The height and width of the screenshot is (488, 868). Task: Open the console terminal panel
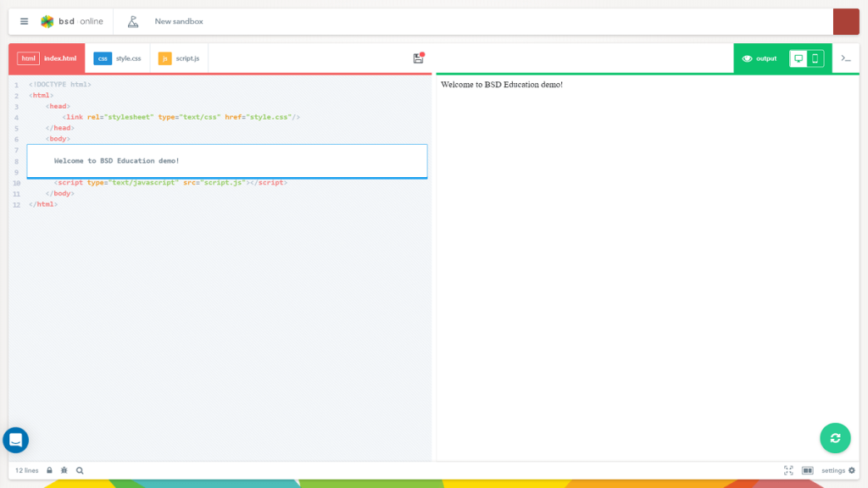845,58
